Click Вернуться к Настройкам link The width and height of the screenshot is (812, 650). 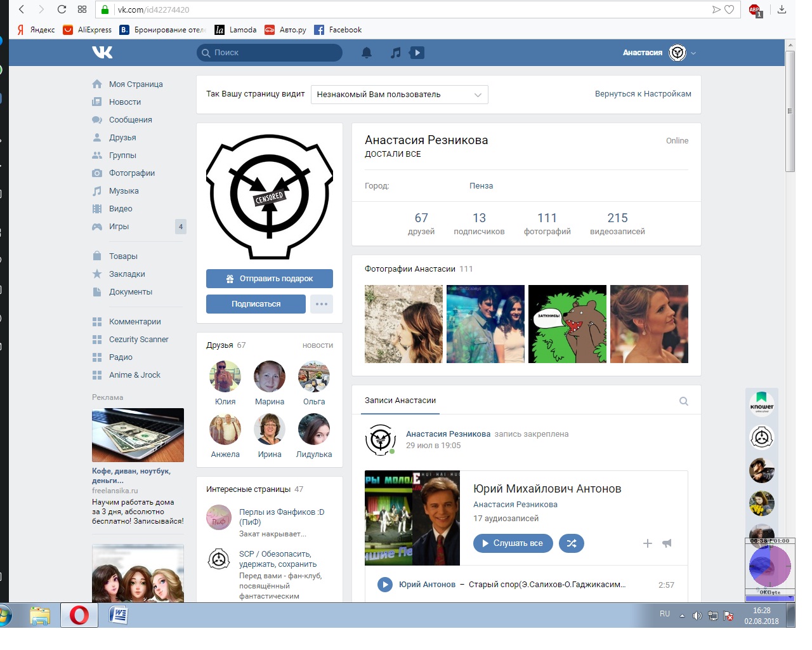[643, 94]
